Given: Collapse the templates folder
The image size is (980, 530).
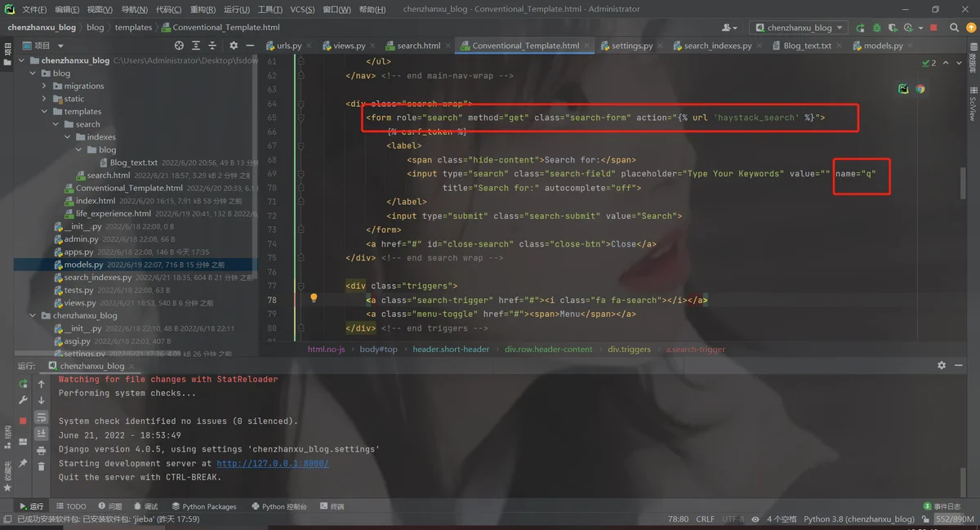Looking at the screenshot, I should click(44, 112).
